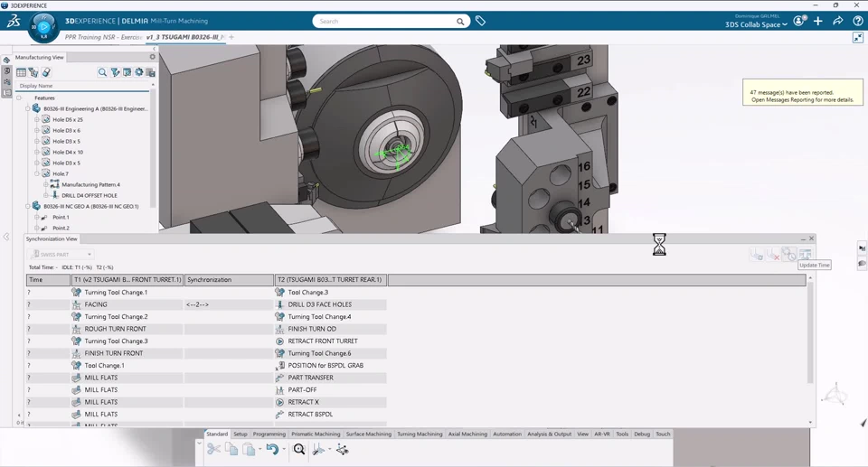Click the share arrow icon in top bar
Screen dimensions: 868x467
click(x=838, y=21)
